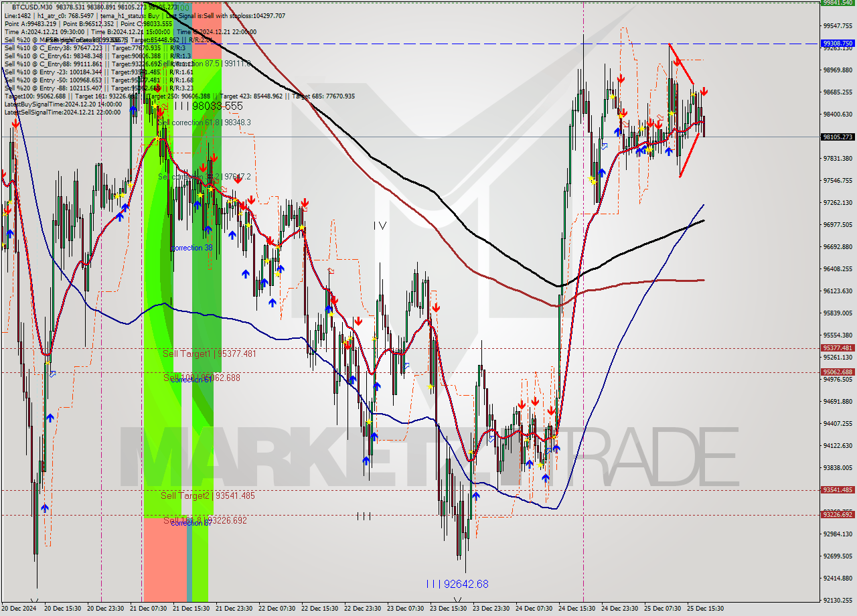Viewport: 857px width, 616px height.
Task: Select the wave label III 92642.68
Action: [457, 584]
